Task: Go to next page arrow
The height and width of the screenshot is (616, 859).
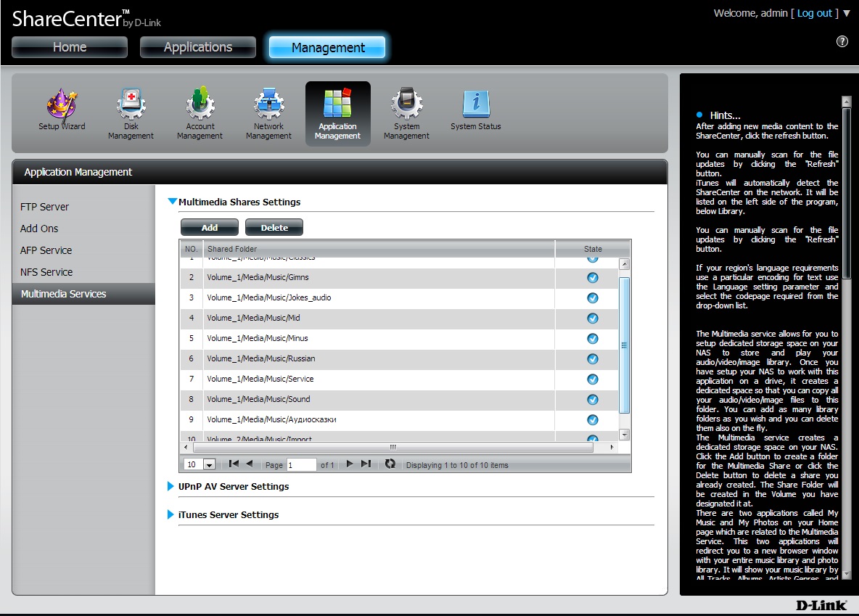Action: (350, 464)
